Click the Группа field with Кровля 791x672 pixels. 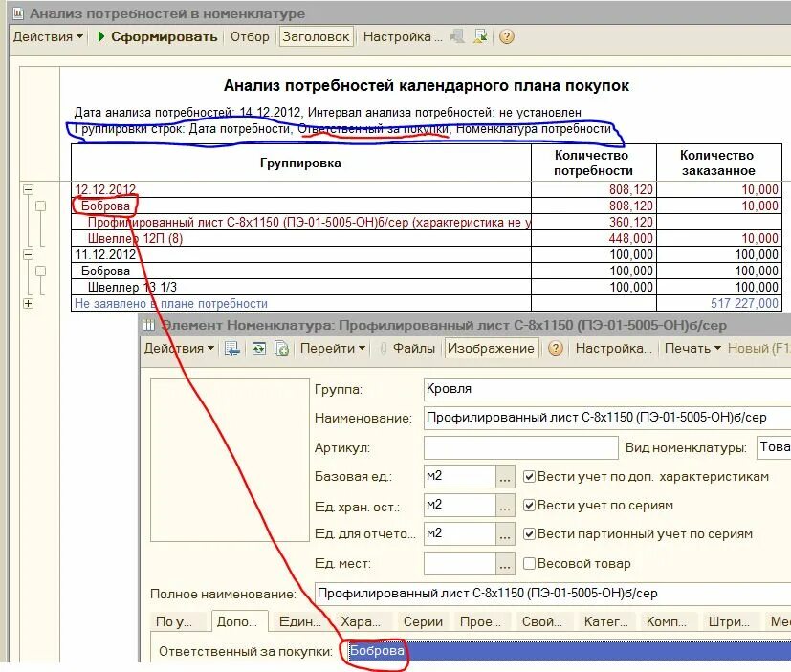[x=607, y=389]
